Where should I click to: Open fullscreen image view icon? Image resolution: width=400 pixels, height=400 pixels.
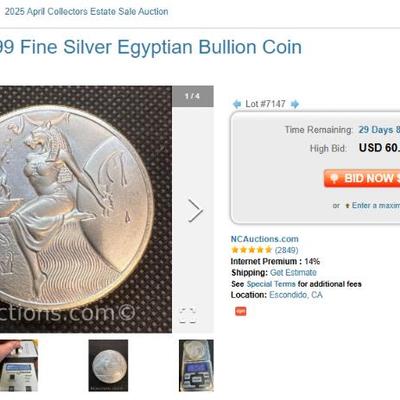[x=187, y=316]
